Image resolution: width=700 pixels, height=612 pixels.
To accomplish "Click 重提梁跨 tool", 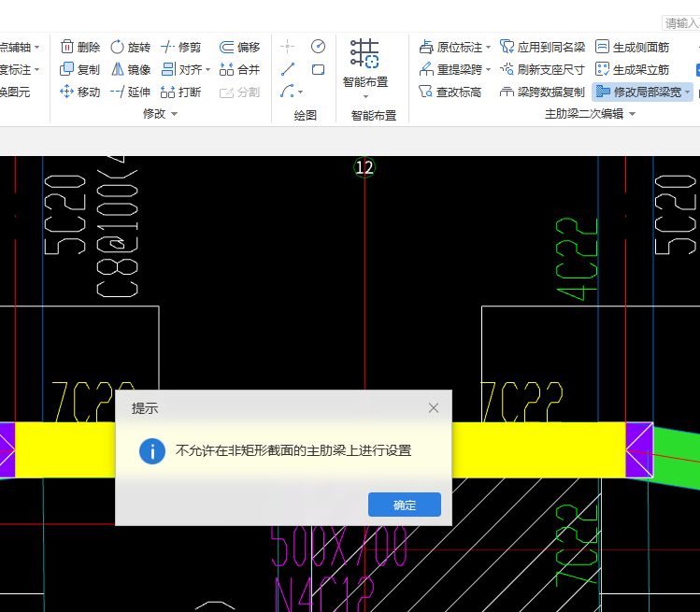I will pos(451,69).
